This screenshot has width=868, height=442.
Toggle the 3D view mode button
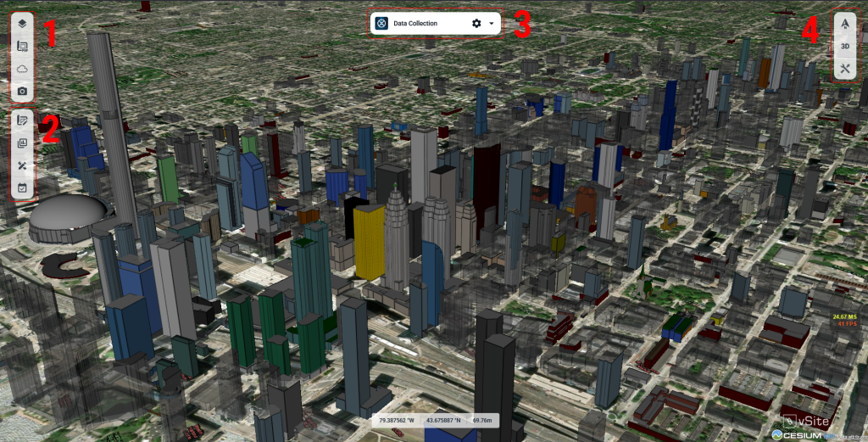pyautogui.click(x=845, y=46)
